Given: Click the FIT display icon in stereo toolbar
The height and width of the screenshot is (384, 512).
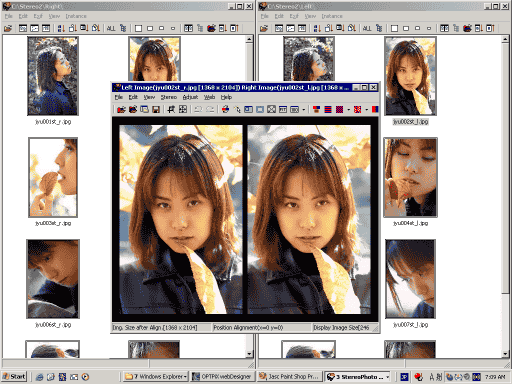Looking at the screenshot, I should point(283,109).
